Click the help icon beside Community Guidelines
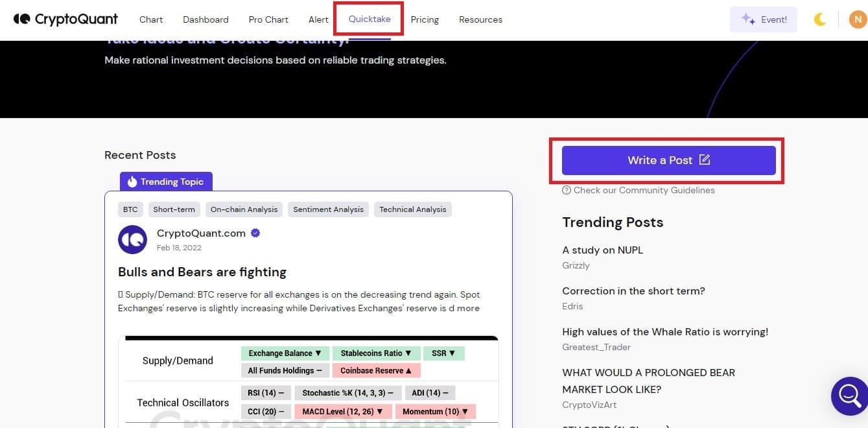 567,190
